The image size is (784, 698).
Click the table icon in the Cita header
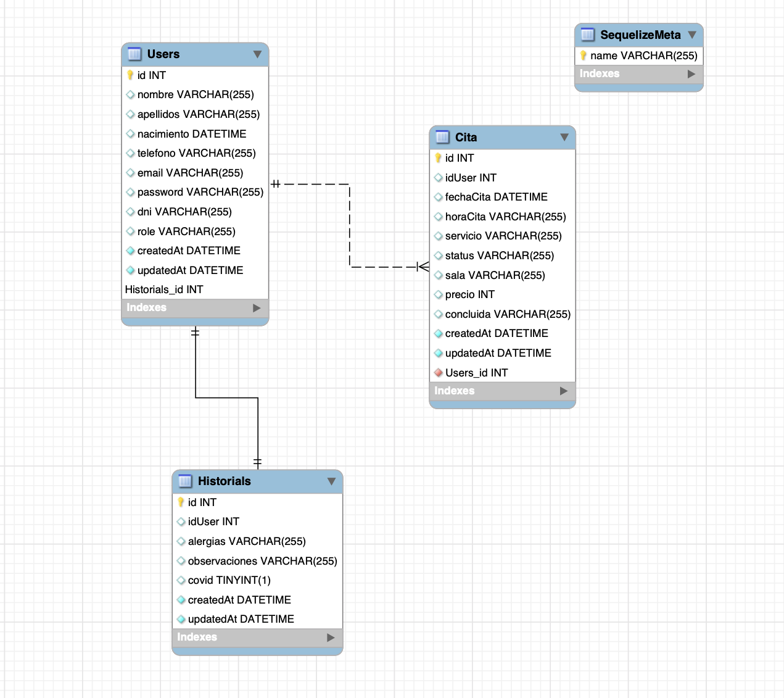pos(442,138)
